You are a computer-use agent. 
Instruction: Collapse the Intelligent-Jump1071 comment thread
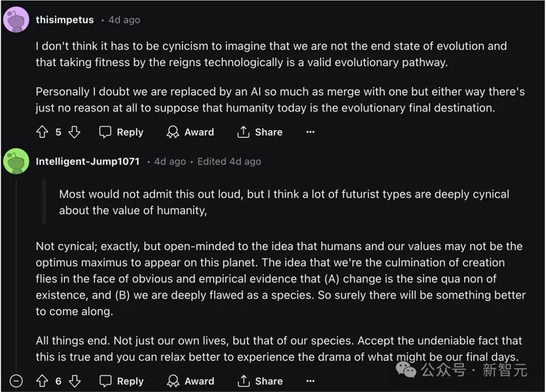tap(16, 381)
